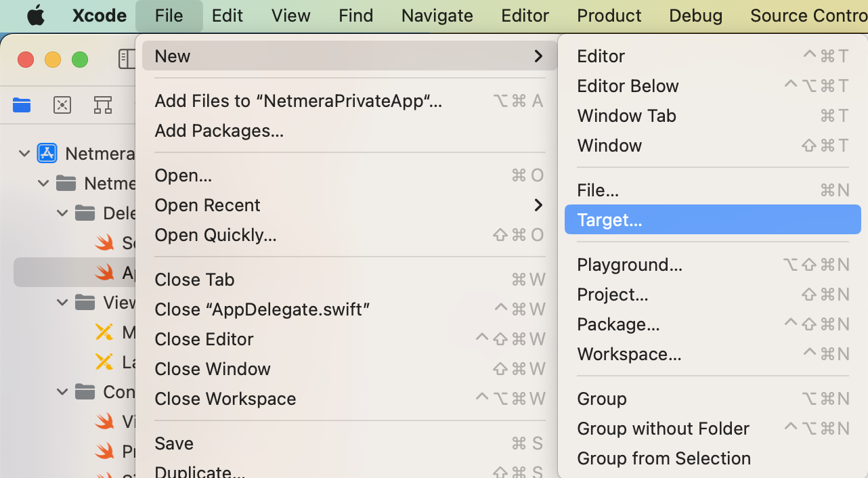Open the Apple menu logo
868x478 pixels.
pyautogui.click(x=35, y=16)
